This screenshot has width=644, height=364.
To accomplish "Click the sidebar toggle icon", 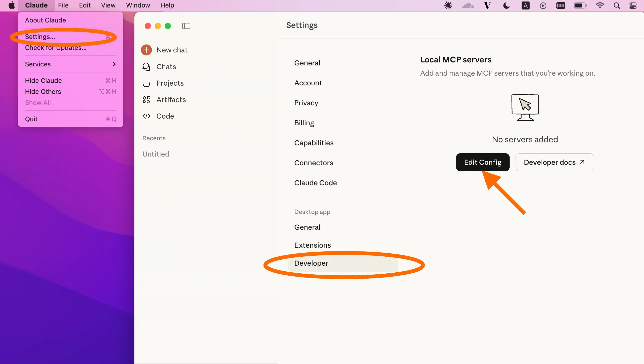I will (x=186, y=26).
